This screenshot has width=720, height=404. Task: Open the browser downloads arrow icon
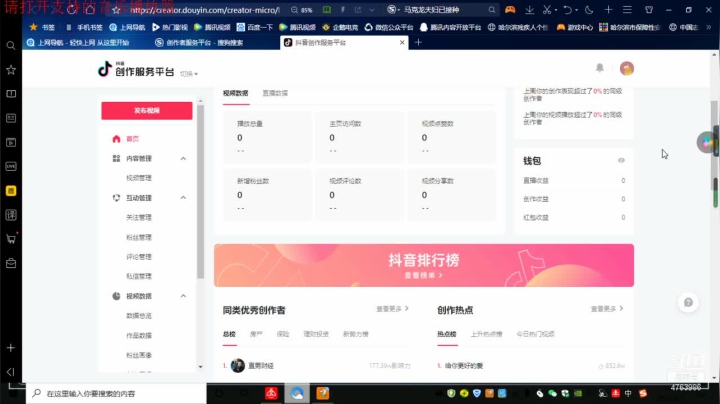529,10
